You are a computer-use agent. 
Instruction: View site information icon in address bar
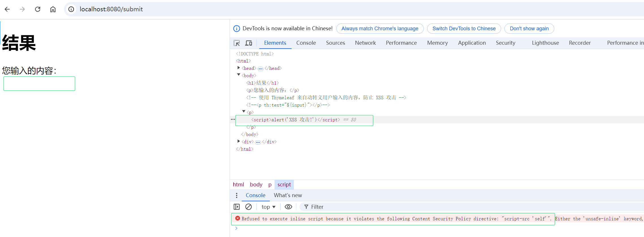[x=71, y=9]
